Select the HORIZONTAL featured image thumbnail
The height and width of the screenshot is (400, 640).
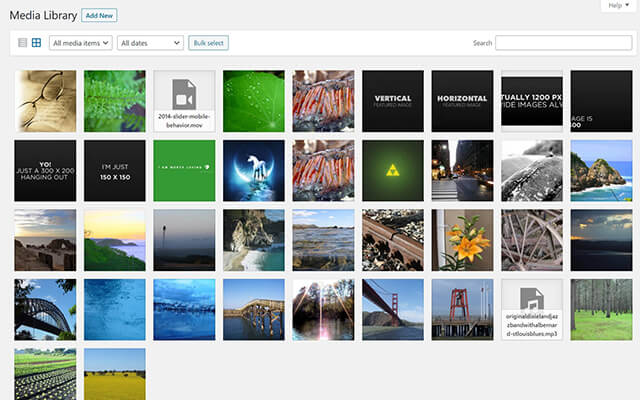[462, 101]
